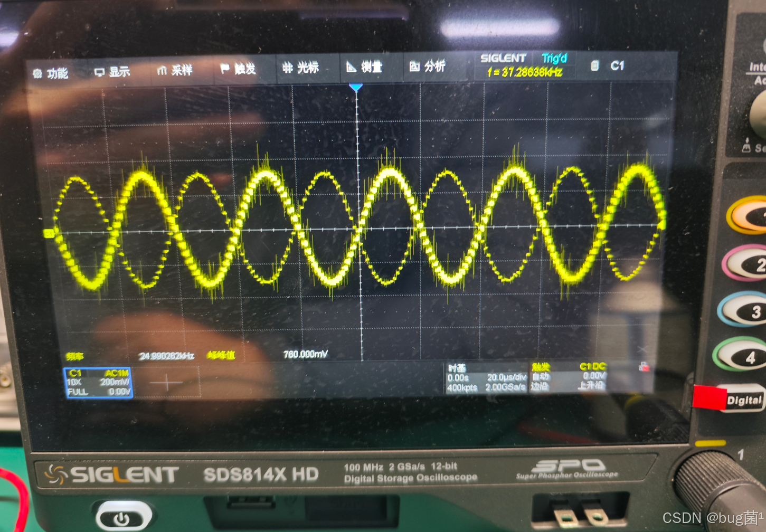Open the 光标 (Cursors) menu
Image resolution: width=766 pixels, height=532 pixels.
(300, 67)
